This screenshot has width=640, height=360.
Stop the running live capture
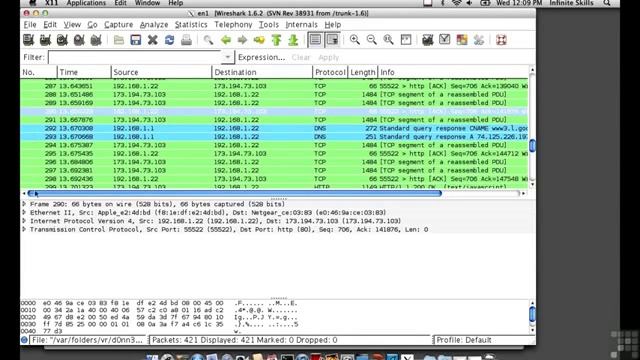(x=79, y=40)
